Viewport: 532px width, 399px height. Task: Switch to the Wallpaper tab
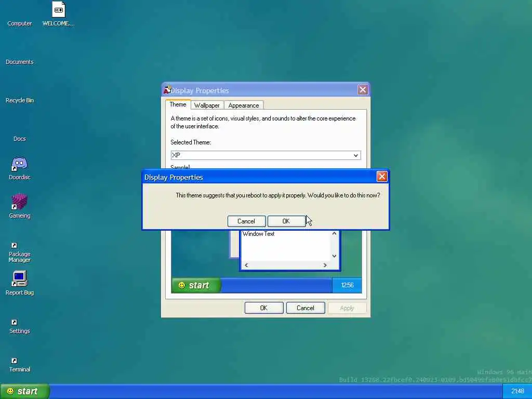click(207, 105)
